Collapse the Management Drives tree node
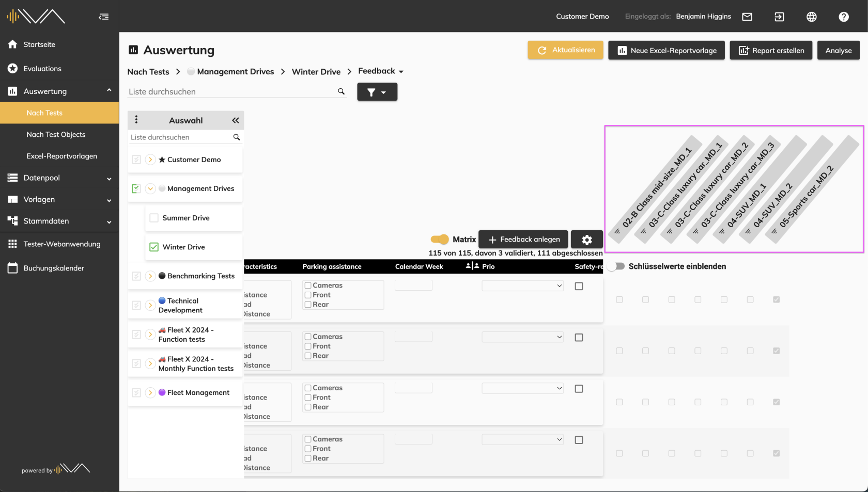This screenshot has height=492, width=868. tap(150, 188)
